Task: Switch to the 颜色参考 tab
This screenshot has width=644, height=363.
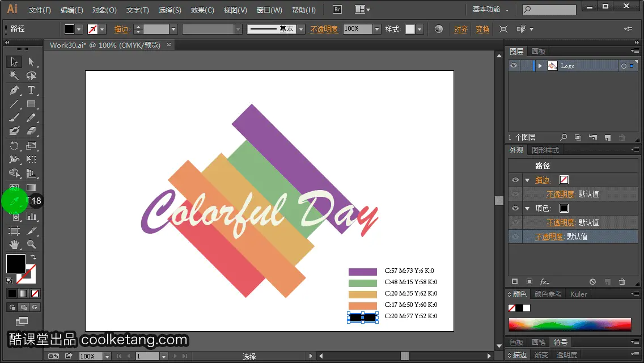Action: point(548,294)
